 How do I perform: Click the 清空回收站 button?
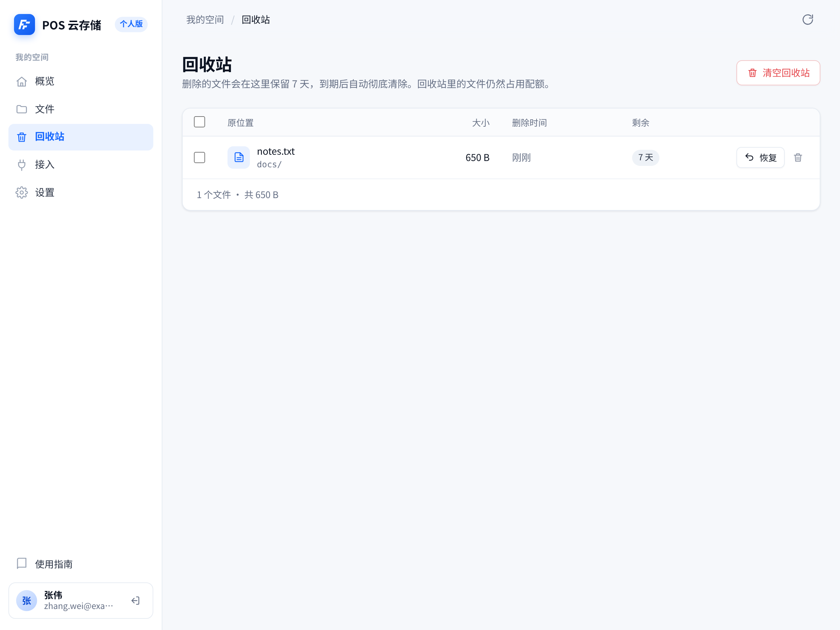tap(778, 73)
